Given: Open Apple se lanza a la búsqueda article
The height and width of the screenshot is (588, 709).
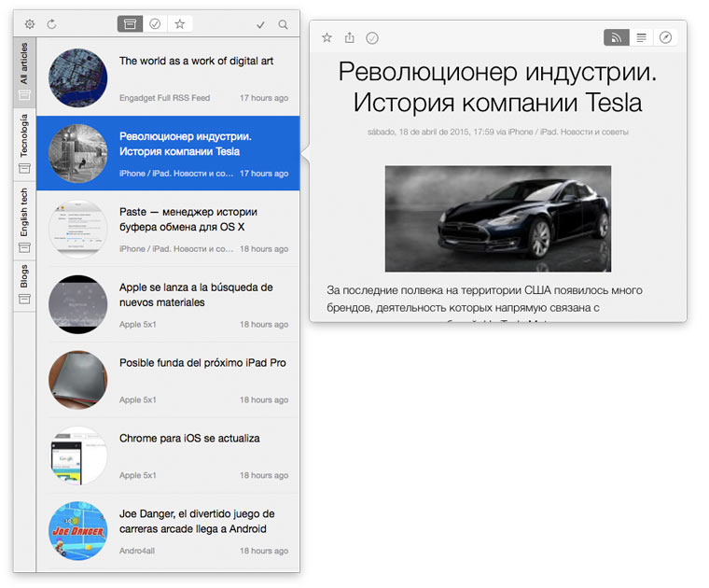Looking at the screenshot, I should pyautogui.click(x=168, y=304).
